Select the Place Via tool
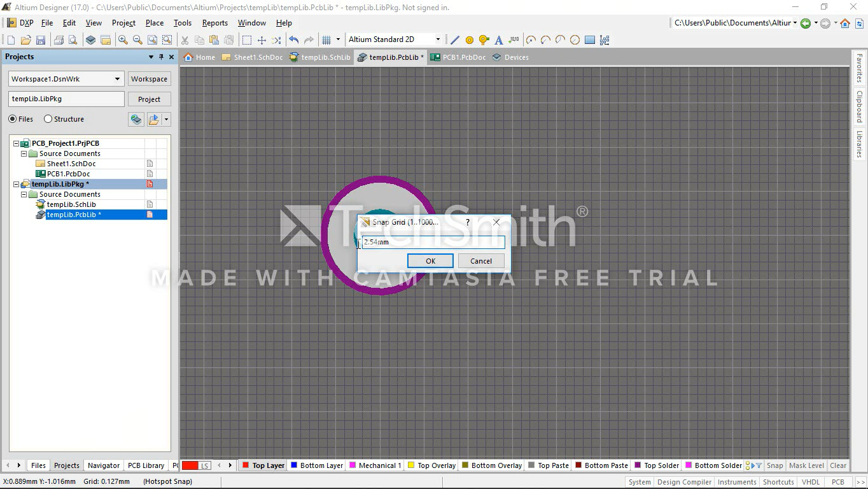The image size is (868, 489). point(484,40)
